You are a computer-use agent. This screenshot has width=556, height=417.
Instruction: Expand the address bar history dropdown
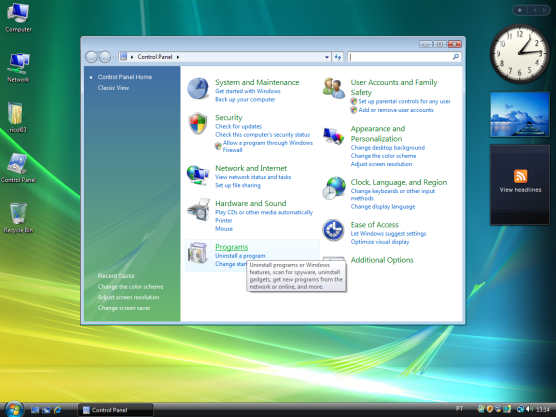[x=327, y=57]
